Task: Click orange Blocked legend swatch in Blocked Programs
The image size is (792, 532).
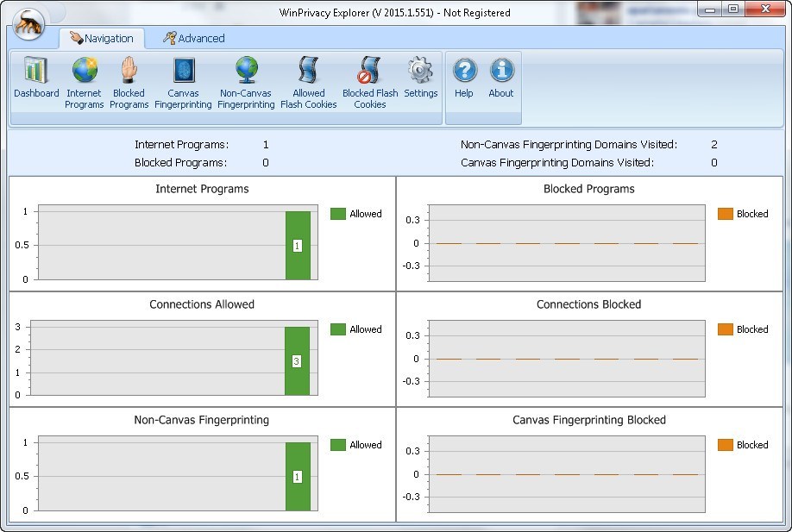Action: pyautogui.click(x=726, y=214)
